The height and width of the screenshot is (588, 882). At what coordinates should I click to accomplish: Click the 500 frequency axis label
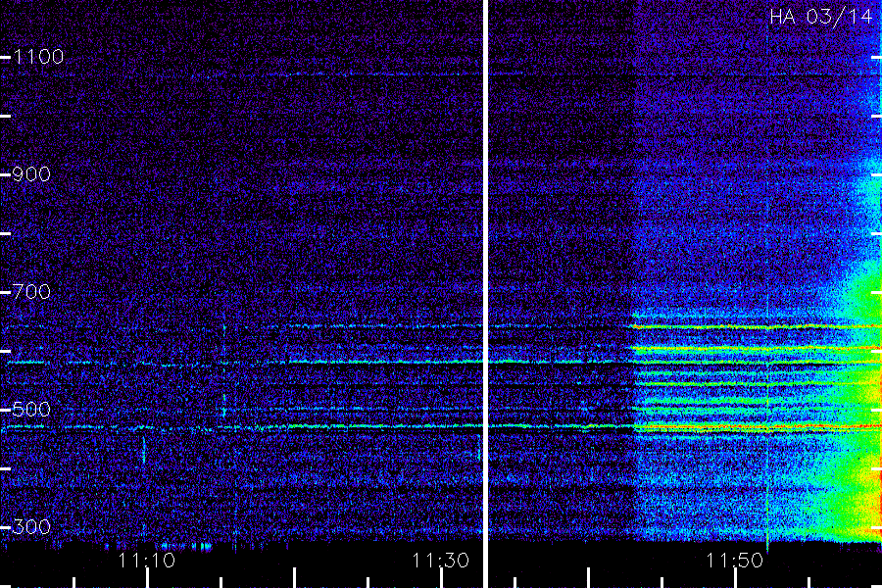(31, 410)
